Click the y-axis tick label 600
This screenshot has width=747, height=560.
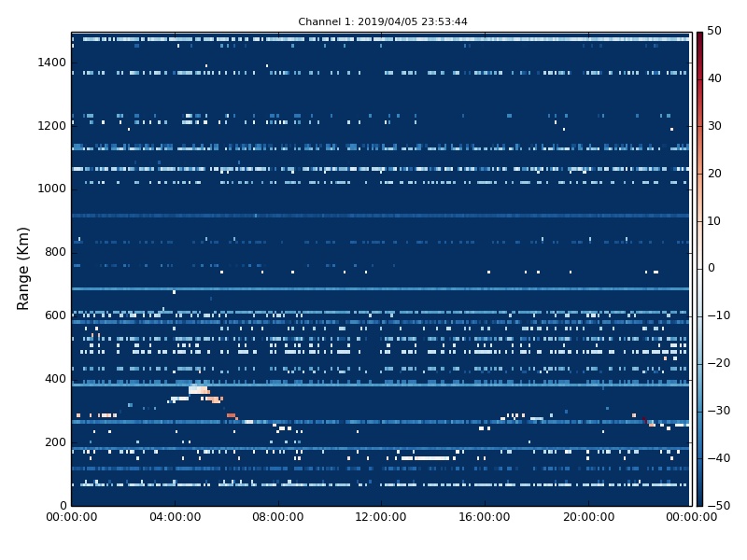coord(55,315)
